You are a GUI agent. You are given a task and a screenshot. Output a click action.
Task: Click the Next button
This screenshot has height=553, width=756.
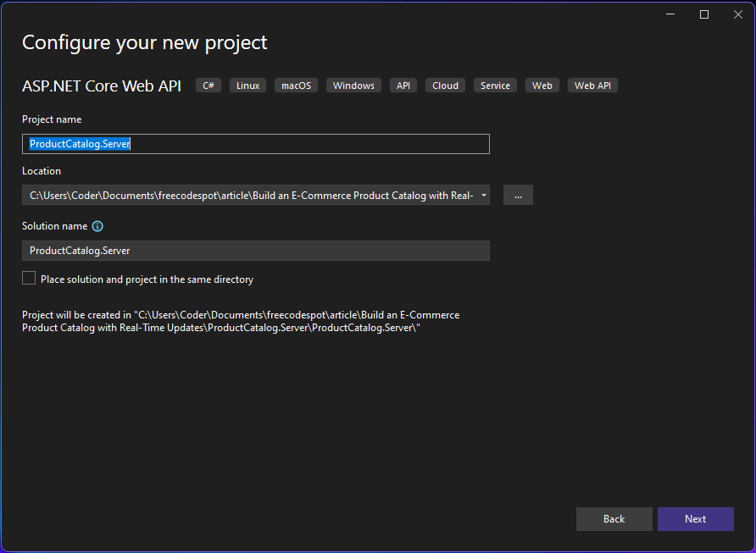pos(696,519)
